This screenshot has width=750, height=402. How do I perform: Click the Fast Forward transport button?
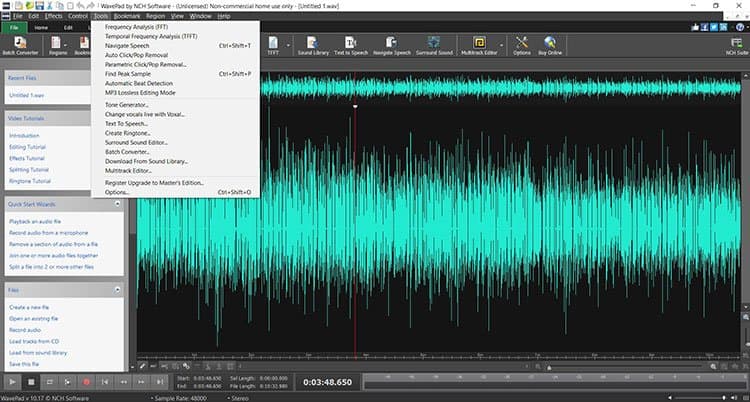pos(142,382)
